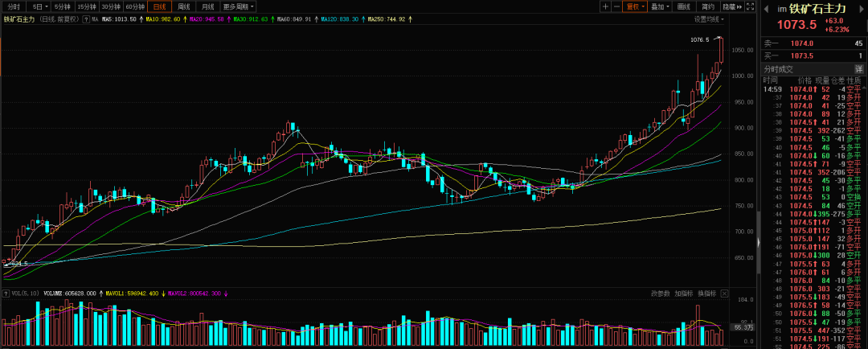Close the volume indicator panel
This screenshot has height=349, width=868.
click(725, 293)
